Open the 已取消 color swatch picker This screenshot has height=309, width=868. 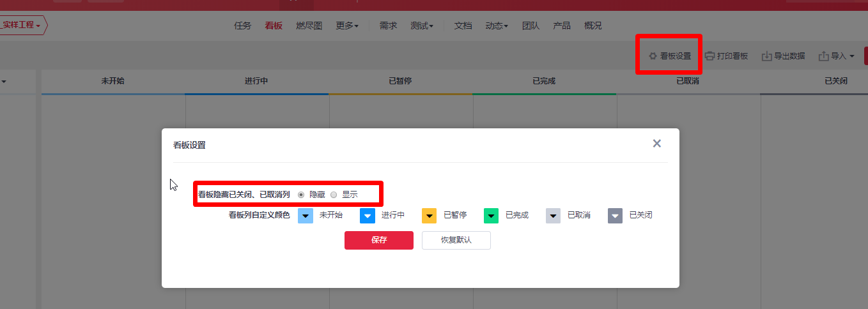pyautogui.click(x=553, y=216)
